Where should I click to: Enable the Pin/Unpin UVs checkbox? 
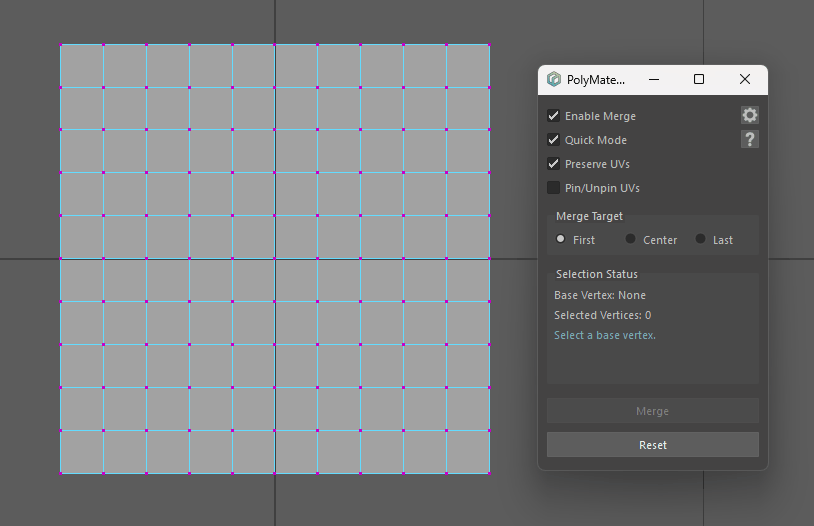[x=554, y=188]
